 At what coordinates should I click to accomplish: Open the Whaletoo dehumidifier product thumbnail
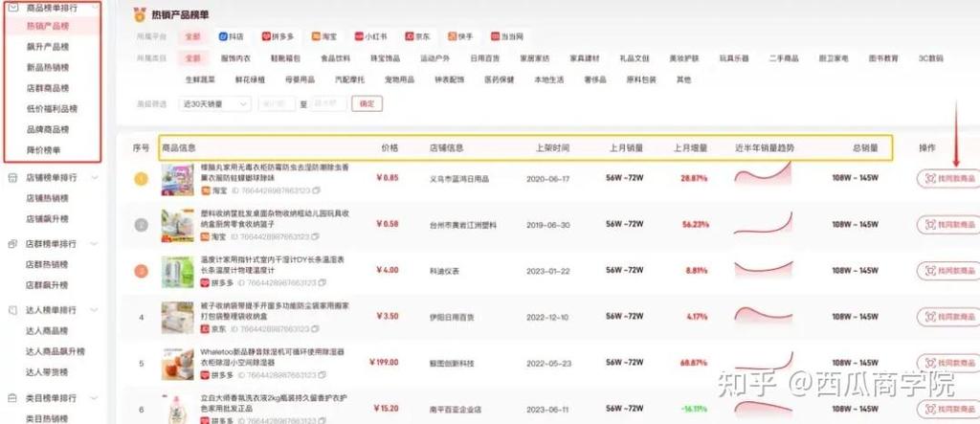tap(177, 364)
